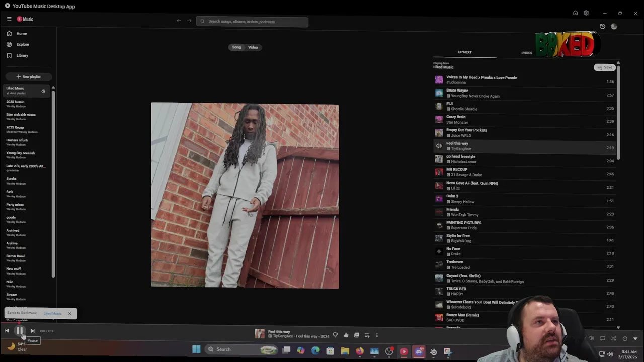Play PAINTING PICTURES by Superstar Pride
The image size is (644, 362).
(x=525, y=225)
